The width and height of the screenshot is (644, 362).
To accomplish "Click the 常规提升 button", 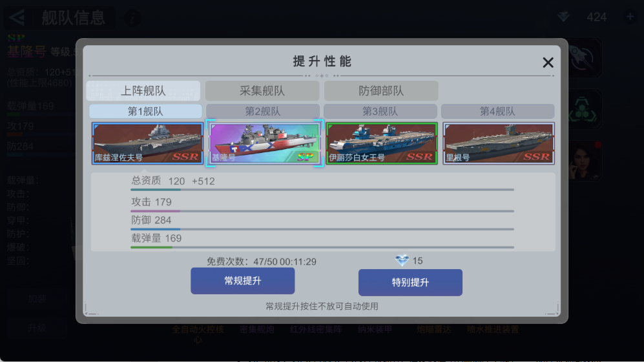I will [x=243, y=281].
